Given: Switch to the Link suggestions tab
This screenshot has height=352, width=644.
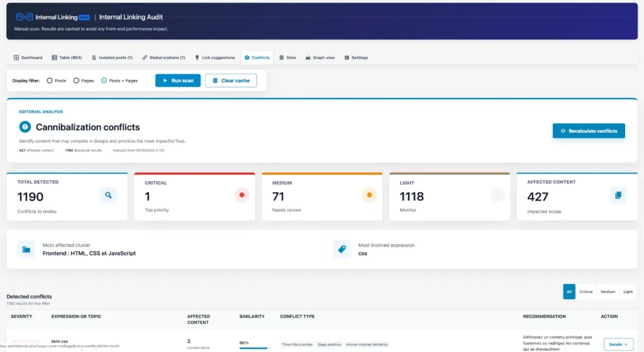Looking at the screenshot, I should pos(215,58).
